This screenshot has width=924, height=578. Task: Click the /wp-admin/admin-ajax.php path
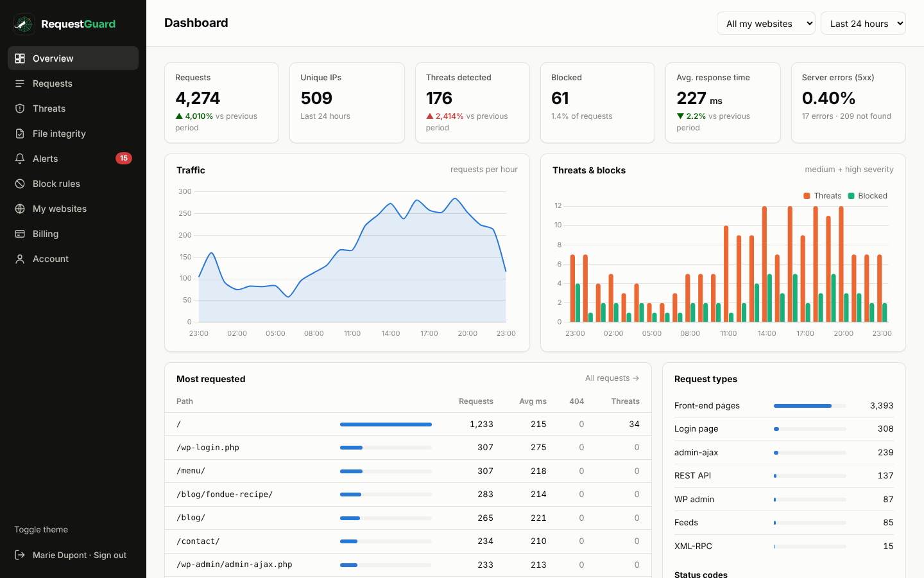234,565
